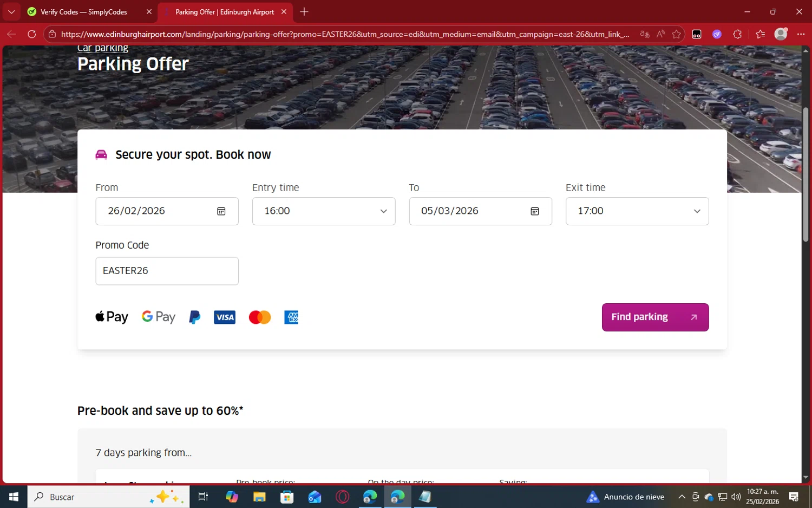
Task: Open the Anuncio de nieve weather widget
Action: point(625,497)
